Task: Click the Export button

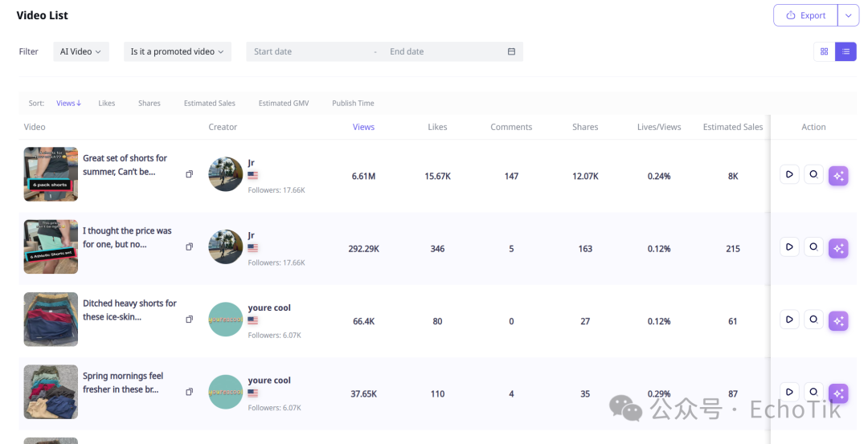Action: point(805,15)
